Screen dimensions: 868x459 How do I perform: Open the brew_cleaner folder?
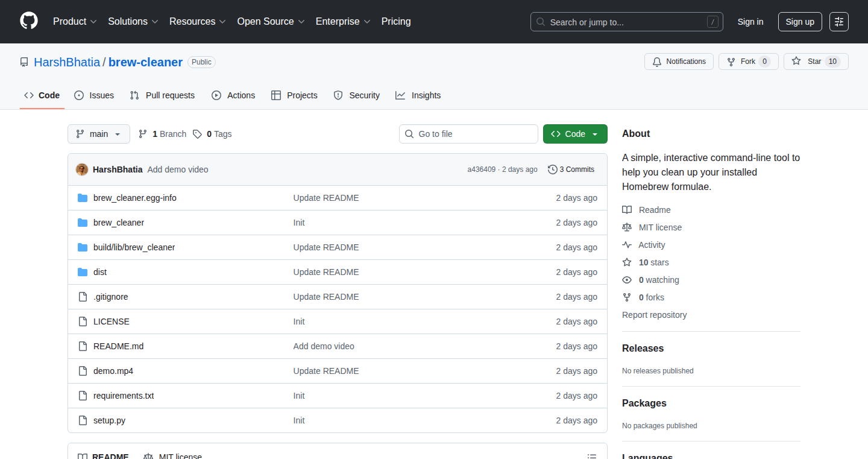(x=119, y=223)
